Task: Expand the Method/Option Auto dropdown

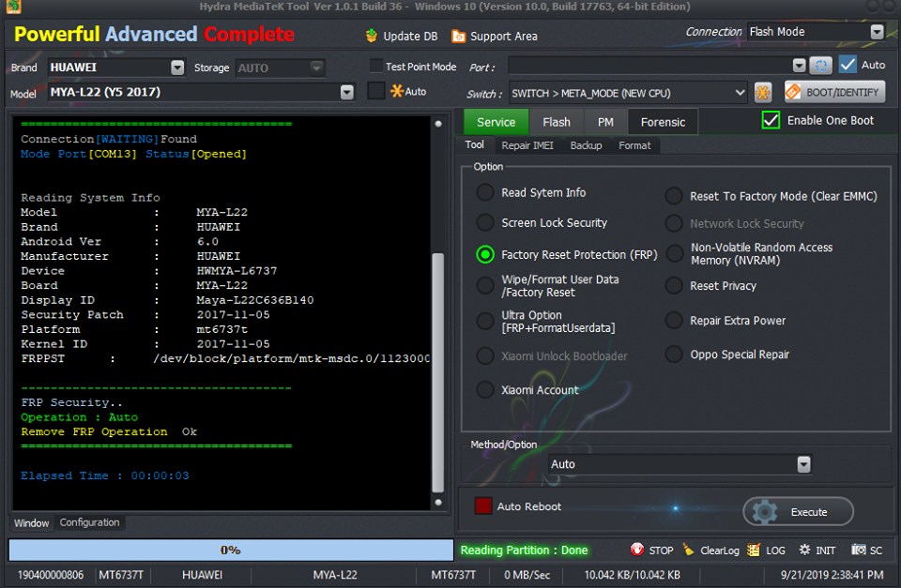Action: point(803,464)
